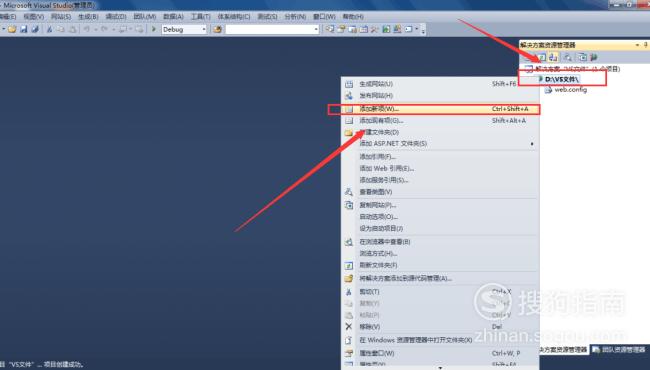Click the View Class Diagram (查看类图) icon
Screen dimensions: 650x370
pos(349,192)
